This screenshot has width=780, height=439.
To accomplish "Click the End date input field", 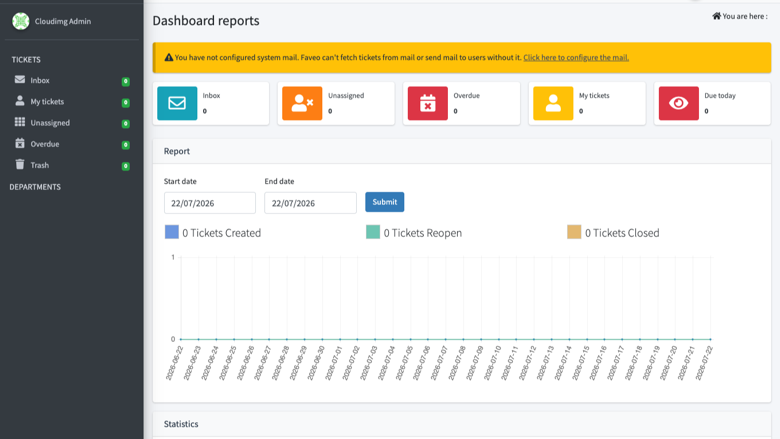I will click(x=310, y=203).
